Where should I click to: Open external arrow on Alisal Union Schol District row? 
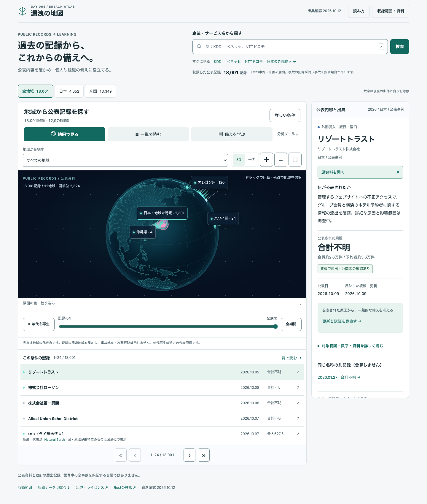click(298, 419)
